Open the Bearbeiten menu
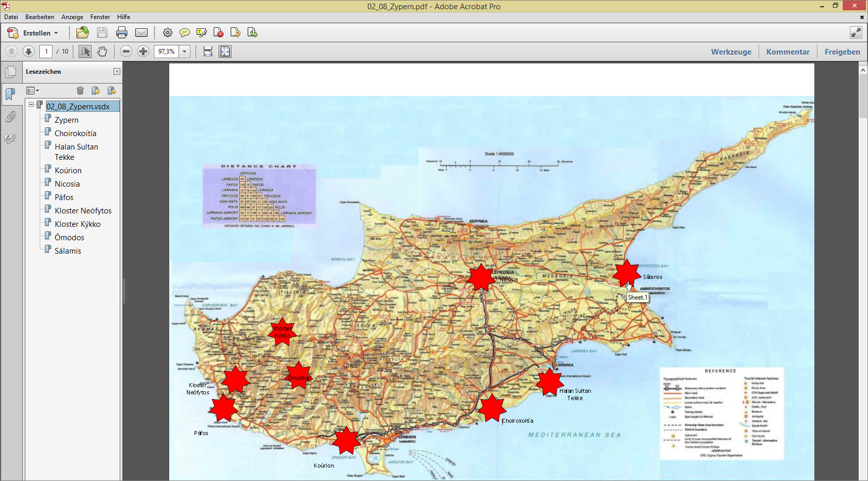The width and height of the screenshot is (868, 481). [x=39, y=17]
